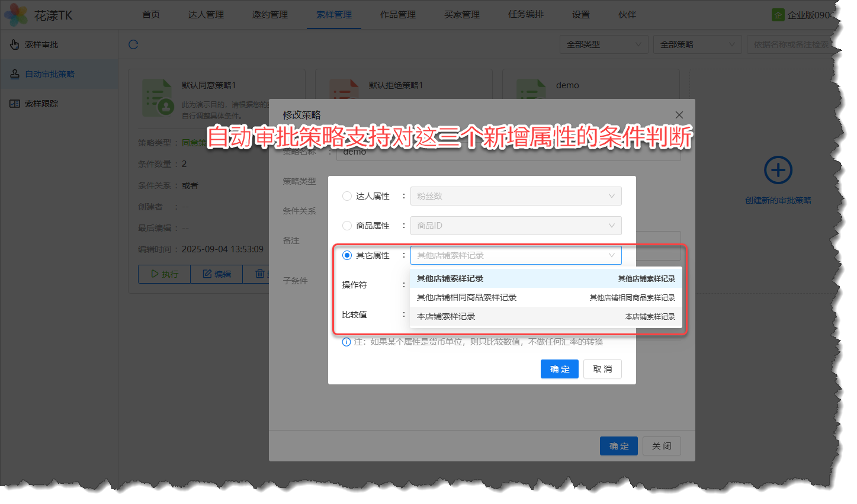
Task: Select the 达人属性 radio button
Action: pyautogui.click(x=347, y=196)
